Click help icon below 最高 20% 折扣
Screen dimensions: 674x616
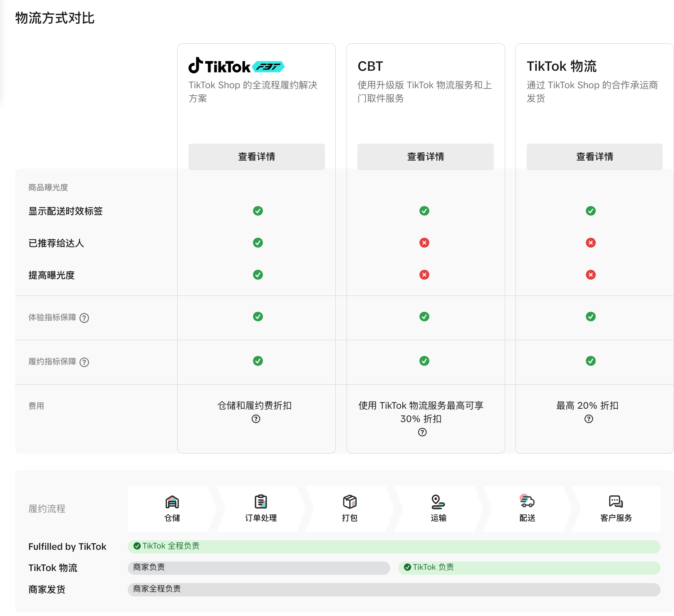589,419
